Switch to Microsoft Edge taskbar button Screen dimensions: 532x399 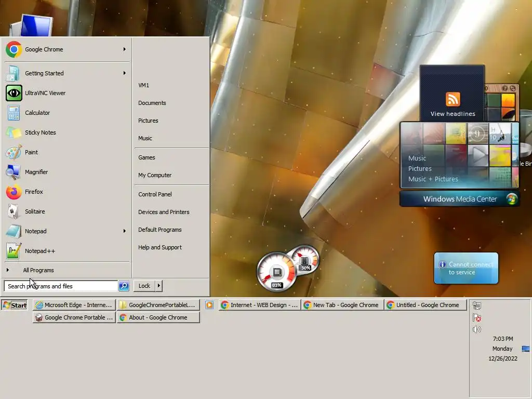click(x=74, y=305)
